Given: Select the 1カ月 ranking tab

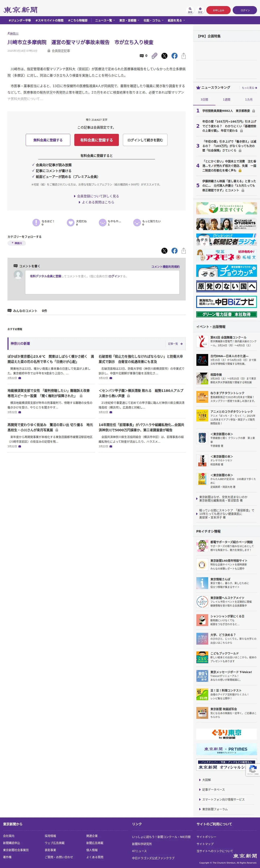Looking at the screenshot, I should (x=249, y=100).
